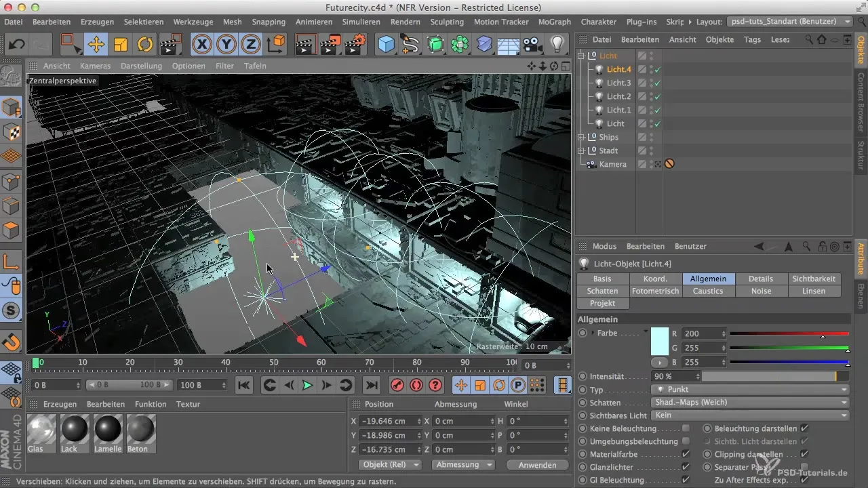The width and height of the screenshot is (868, 488).
Task: Select the Rotate tool
Action: 144,45
